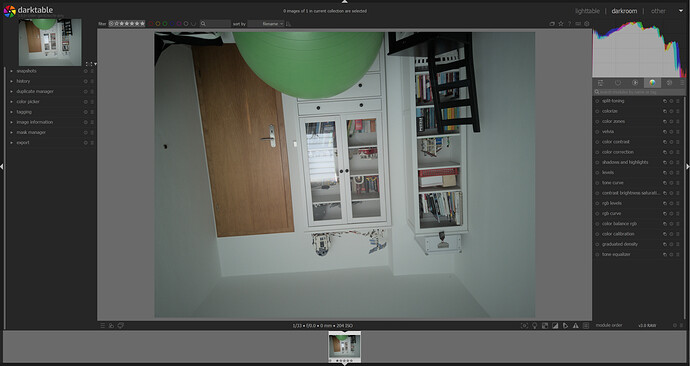Click the help question mark icon

569,24
